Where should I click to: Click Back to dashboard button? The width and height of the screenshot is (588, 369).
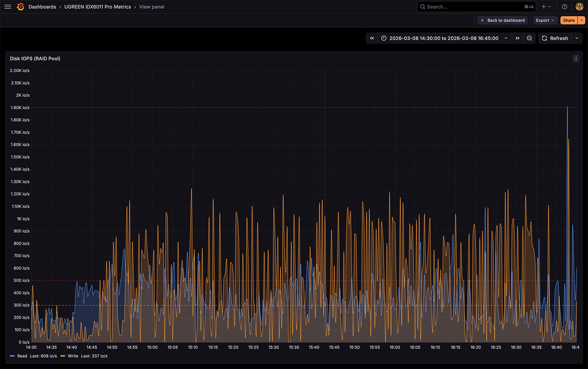[503, 20]
